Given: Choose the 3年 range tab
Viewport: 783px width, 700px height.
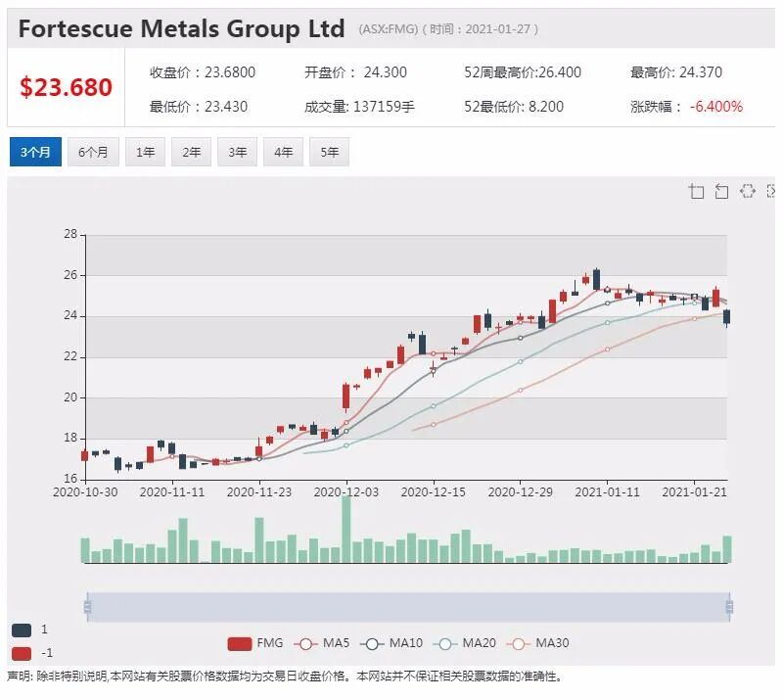Looking at the screenshot, I should [x=237, y=152].
